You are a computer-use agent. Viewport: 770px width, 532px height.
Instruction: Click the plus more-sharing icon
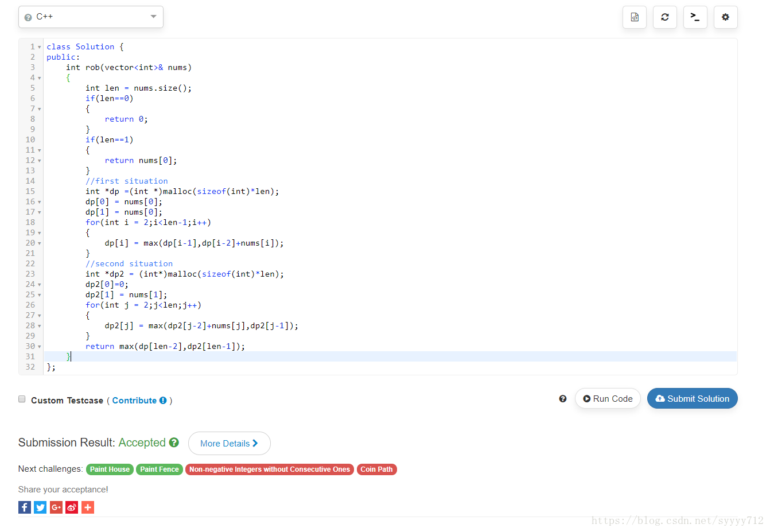[x=88, y=507]
